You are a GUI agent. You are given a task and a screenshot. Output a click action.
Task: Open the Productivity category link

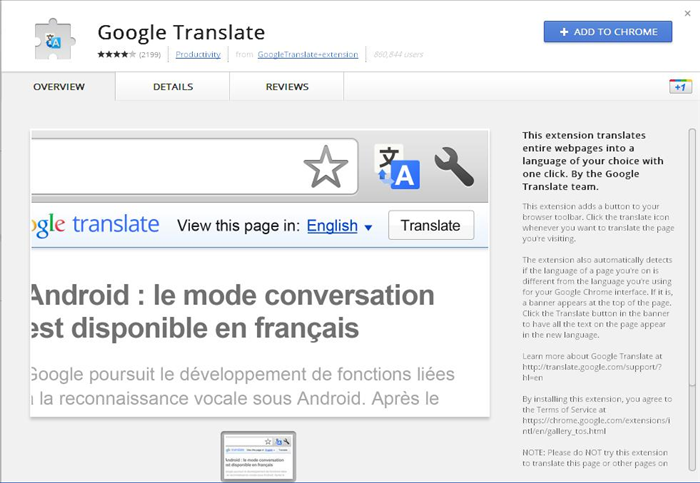tap(198, 54)
